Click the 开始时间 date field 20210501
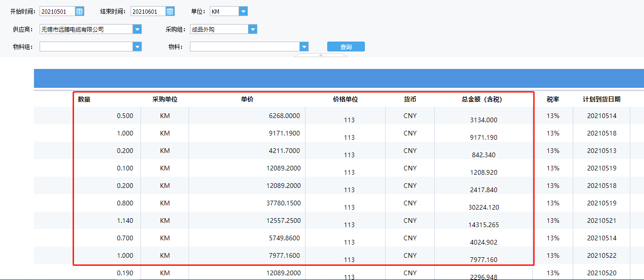Screen dimensions: 644x280 pyautogui.click(x=58, y=11)
